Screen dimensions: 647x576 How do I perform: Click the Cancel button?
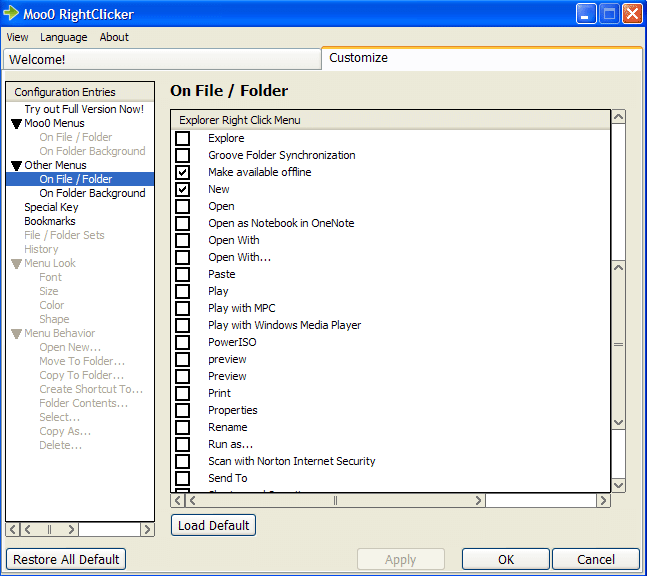click(596, 559)
